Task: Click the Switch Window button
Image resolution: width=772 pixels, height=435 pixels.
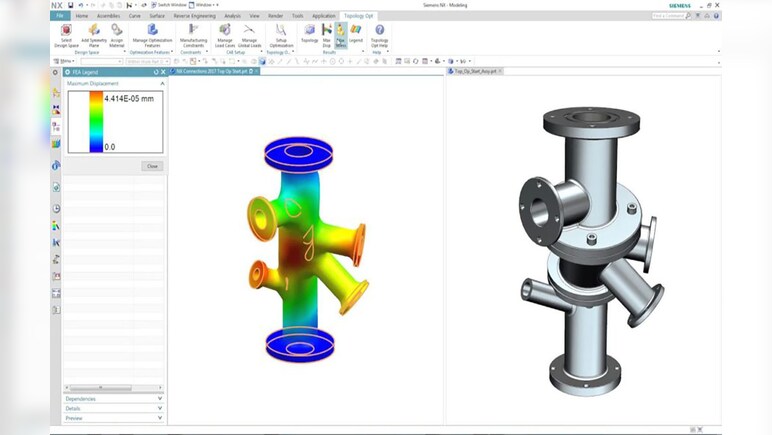Action: coord(168,5)
